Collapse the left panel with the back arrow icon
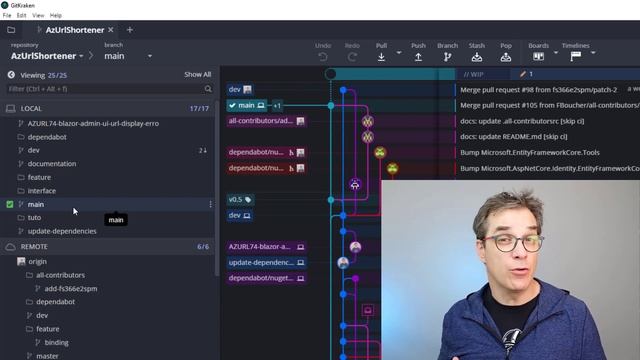The width and height of the screenshot is (640, 360). pos(11,75)
